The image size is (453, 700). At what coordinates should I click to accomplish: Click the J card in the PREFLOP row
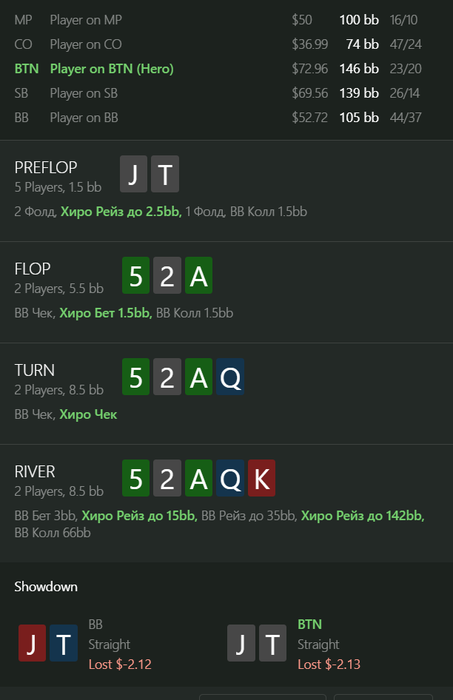pos(133,174)
